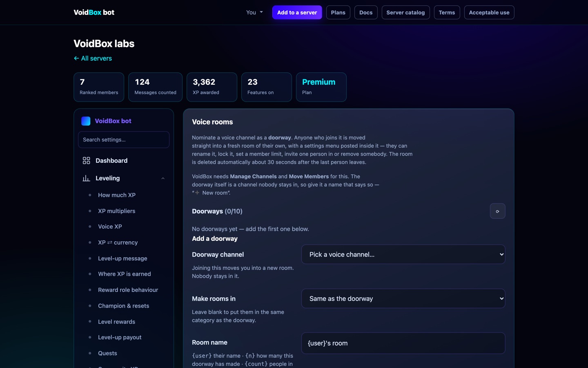
Task: Click the Doorway channel label
Action: pyautogui.click(x=218, y=254)
